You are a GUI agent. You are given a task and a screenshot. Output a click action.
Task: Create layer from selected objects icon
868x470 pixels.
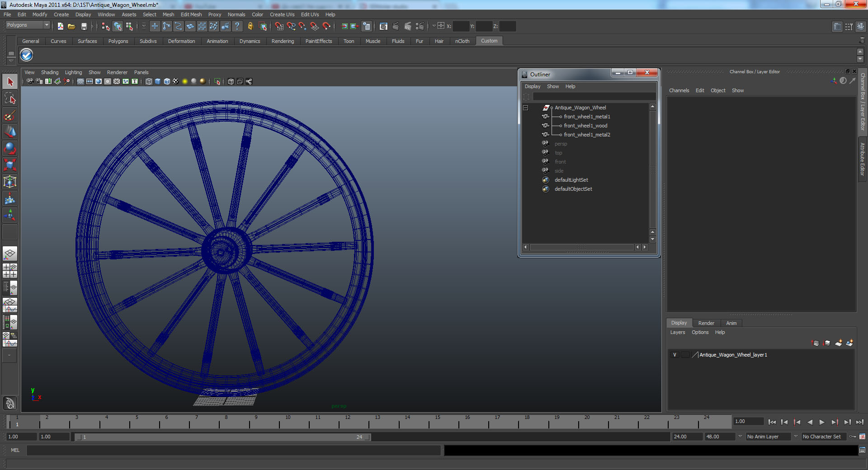pyautogui.click(x=849, y=343)
